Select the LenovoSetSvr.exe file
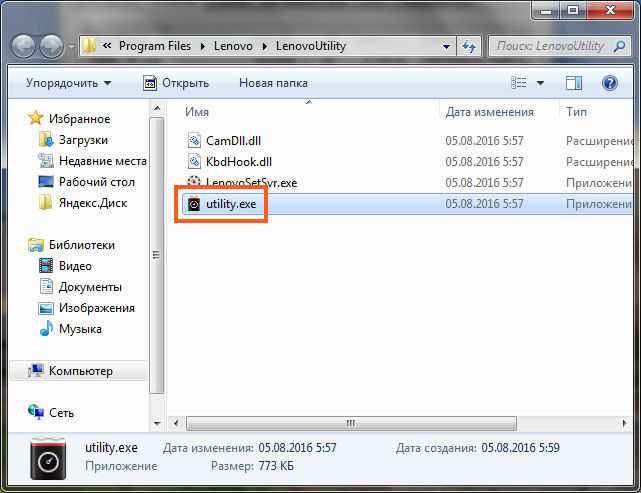Screen dimensions: 641x493 point(251,183)
